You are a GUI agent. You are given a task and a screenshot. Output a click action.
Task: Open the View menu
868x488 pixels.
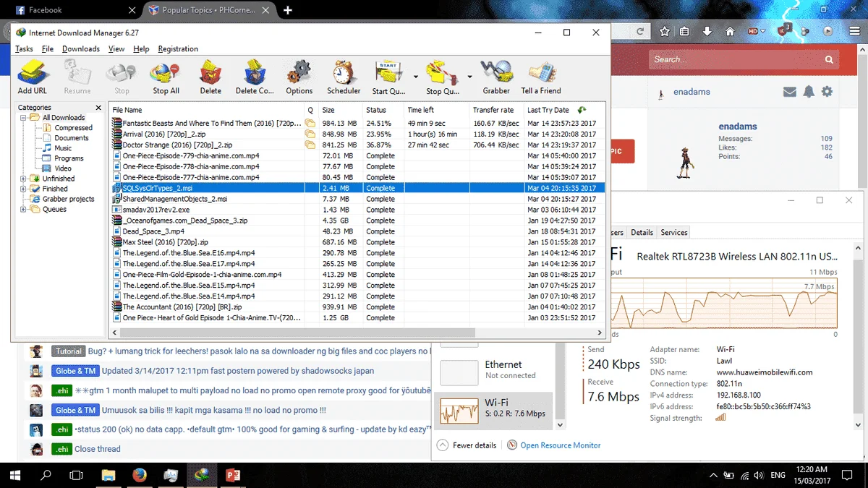pyautogui.click(x=116, y=49)
